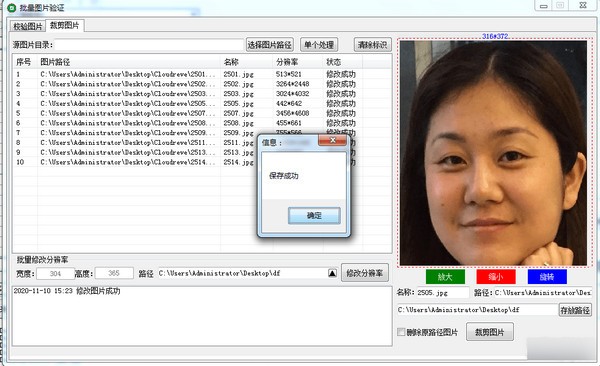Click the red 缩小 zoom-out button
This screenshot has height=366, width=600.
[x=496, y=277]
